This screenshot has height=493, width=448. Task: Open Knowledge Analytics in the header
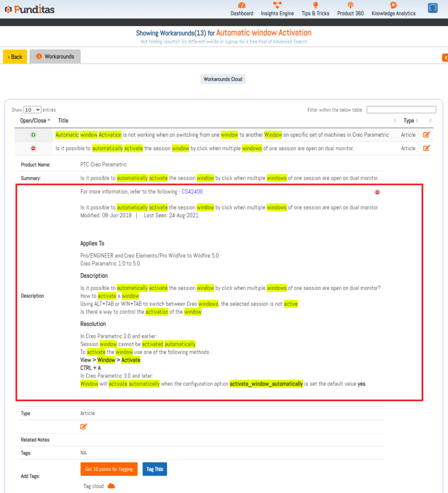pyautogui.click(x=393, y=5)
